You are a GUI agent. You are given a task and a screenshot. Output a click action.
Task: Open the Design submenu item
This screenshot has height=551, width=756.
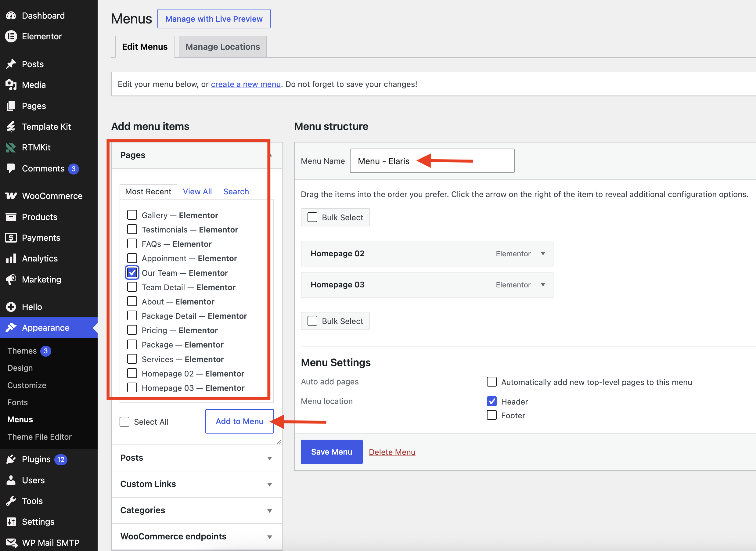point(20,368)
